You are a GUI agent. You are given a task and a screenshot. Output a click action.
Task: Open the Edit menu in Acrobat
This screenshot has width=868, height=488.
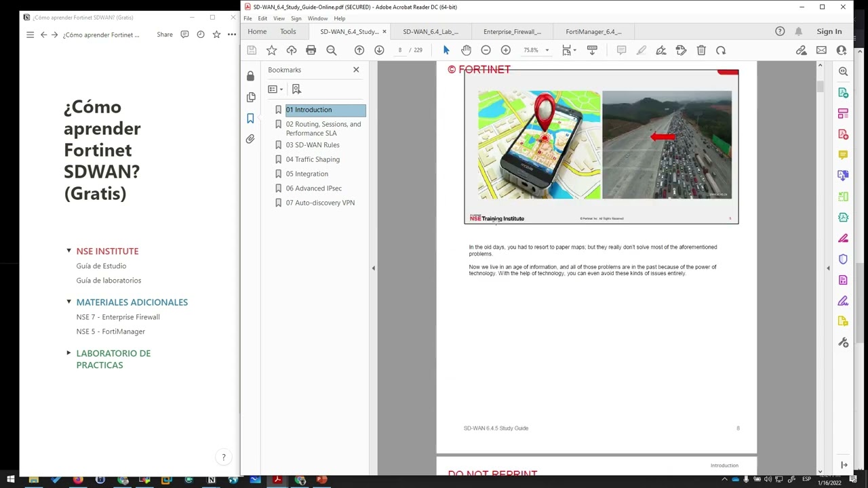(262, 18)
